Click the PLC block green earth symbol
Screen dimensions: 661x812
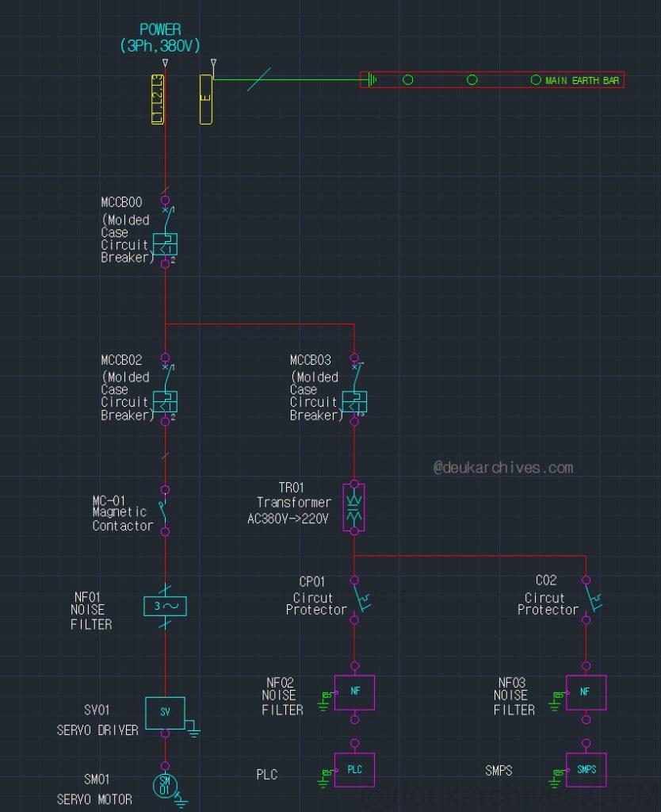point(325,779)
